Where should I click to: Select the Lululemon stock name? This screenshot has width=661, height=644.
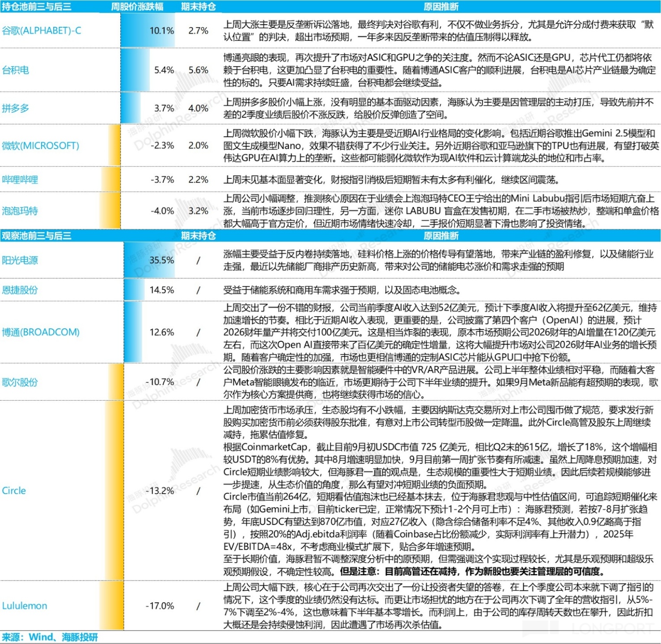pyautogui.click(x=25, y=606)
